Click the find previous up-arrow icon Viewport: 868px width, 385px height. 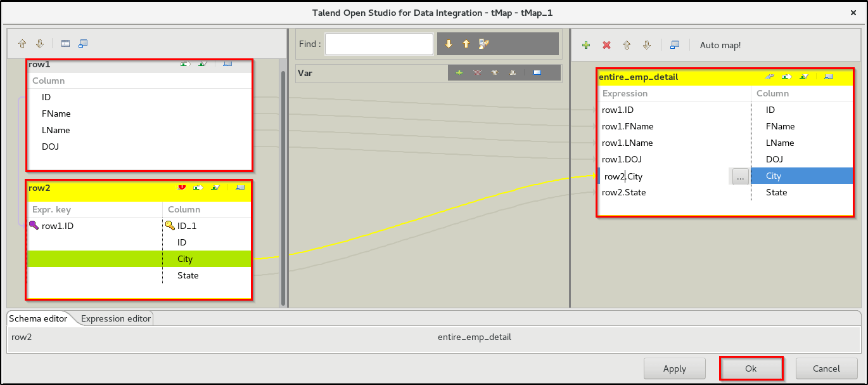[466, 43]
